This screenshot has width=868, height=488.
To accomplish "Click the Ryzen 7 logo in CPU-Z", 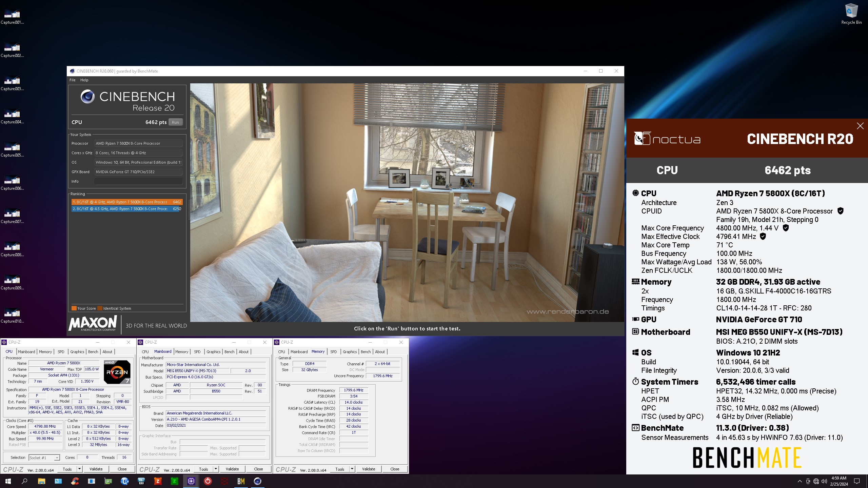I will [117, 372].
